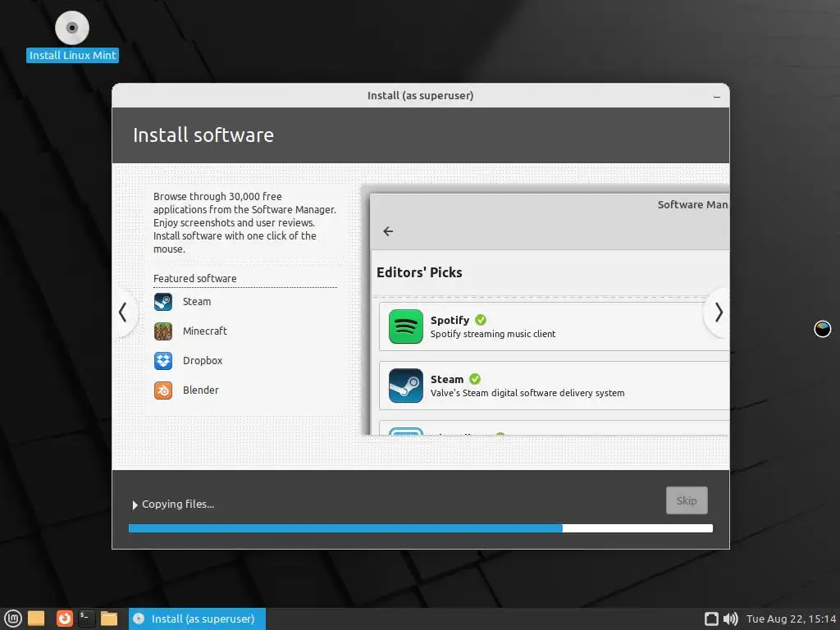Click the Install (as superuser) title bar

point(421,95)
